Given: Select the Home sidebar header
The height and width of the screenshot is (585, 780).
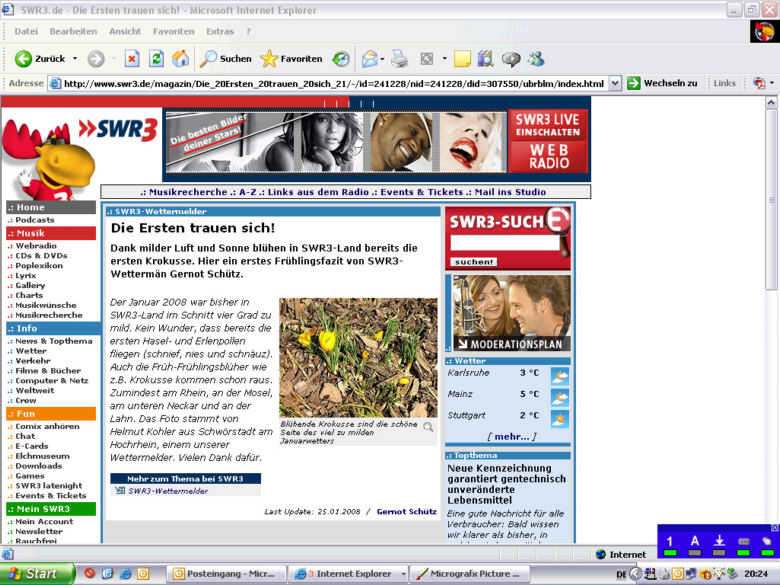Looking at the screenshot, I should tap(51, 207).
